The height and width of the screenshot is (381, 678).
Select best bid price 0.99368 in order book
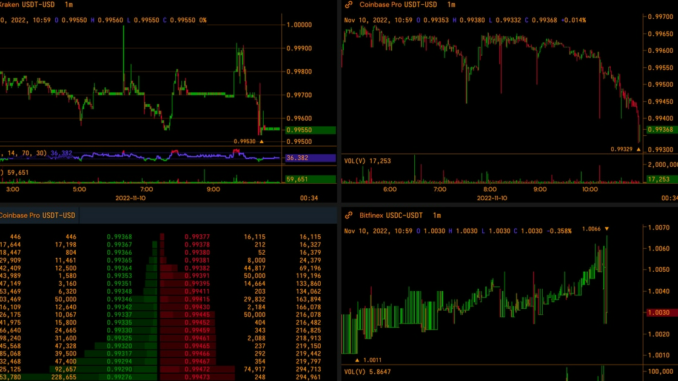pos(119,237)
